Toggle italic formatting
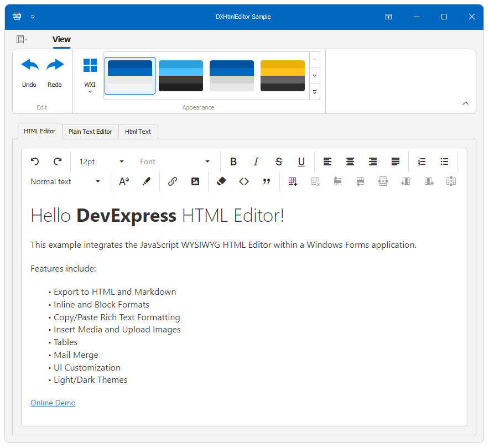 click(256, 162)
